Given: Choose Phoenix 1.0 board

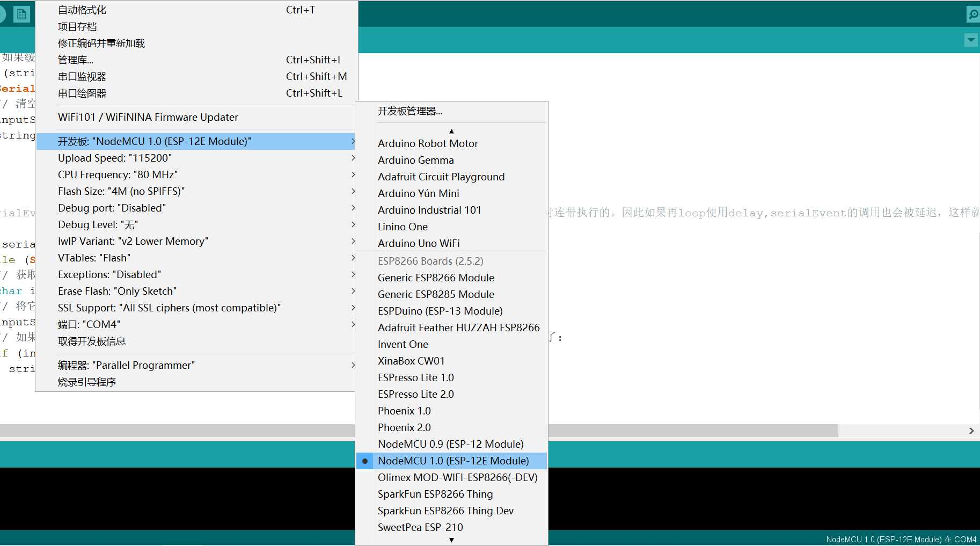Looking at the screenshot, I should (x=451, y=411).
